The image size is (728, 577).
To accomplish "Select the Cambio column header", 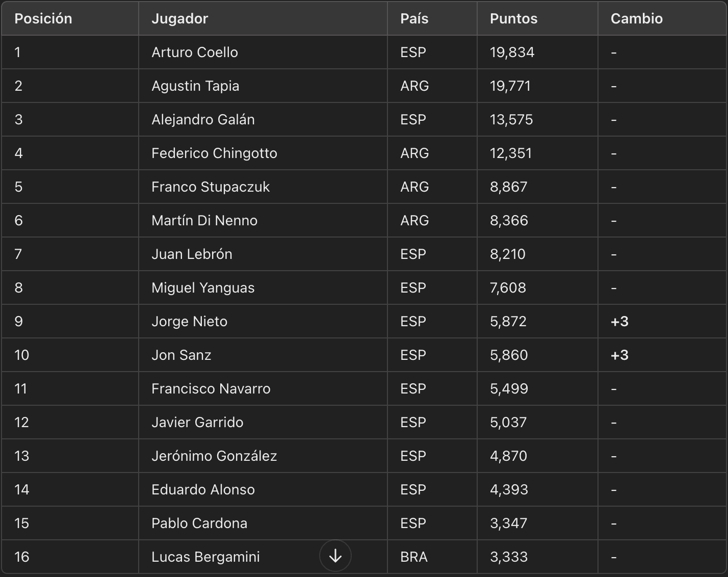I will click(x=637, y=19).
